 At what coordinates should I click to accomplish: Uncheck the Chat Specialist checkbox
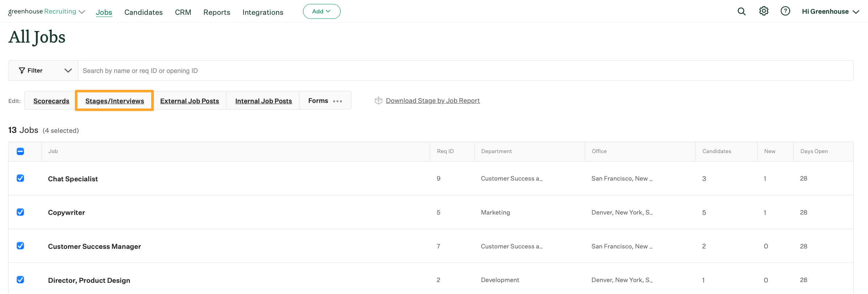tap(20, 178)
